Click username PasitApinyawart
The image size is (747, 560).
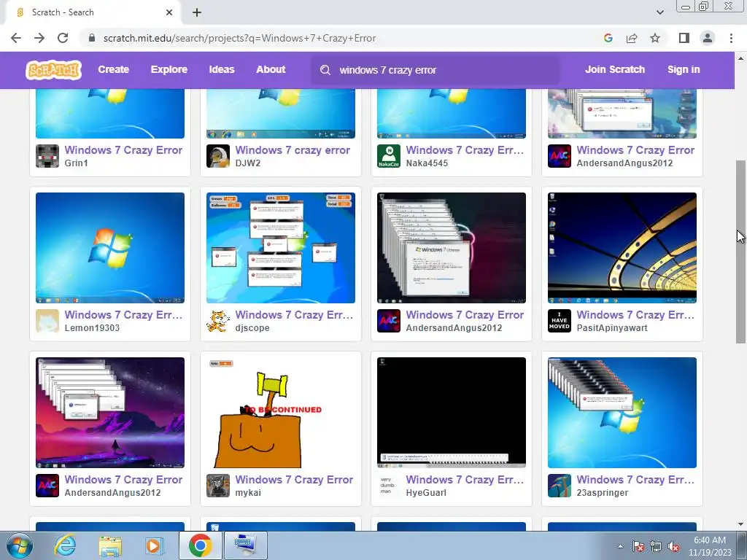pyautogui.click(x=612, y=328)
